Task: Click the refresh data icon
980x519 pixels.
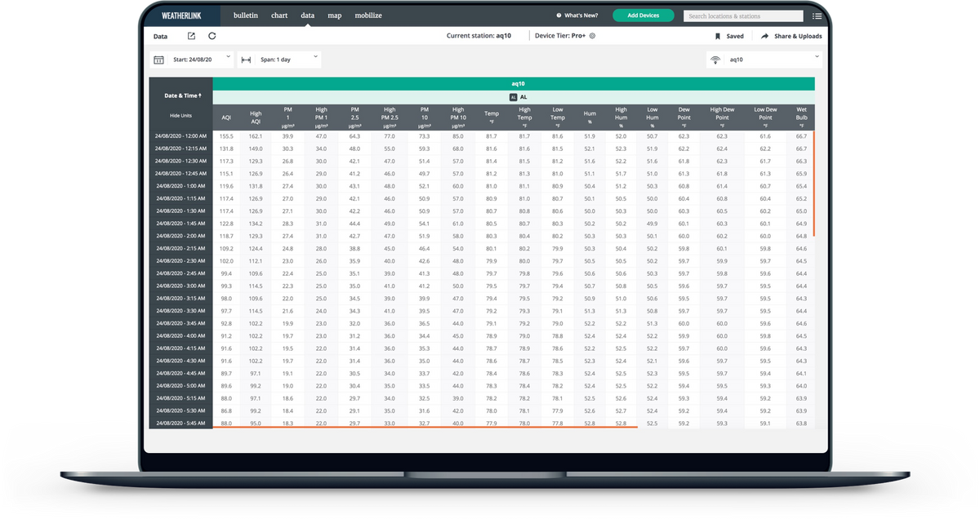Action: tap(212, 36)
